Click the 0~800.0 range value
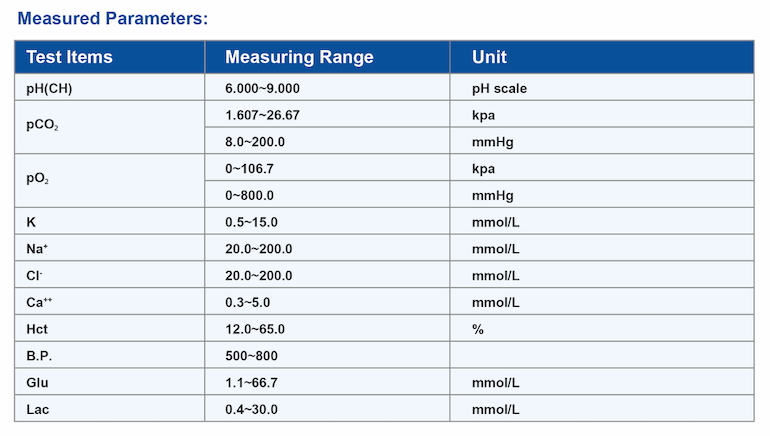This screenshot has width=770, height=436. click(249, 195)
